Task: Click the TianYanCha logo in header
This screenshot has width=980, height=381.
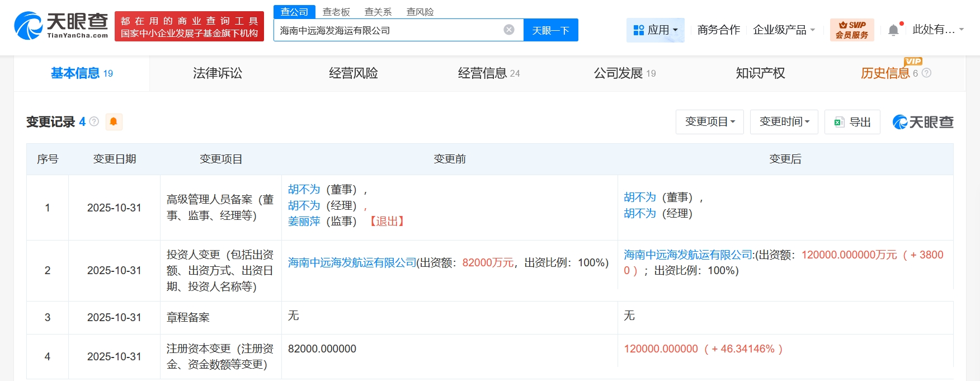Action: [60, 26]
